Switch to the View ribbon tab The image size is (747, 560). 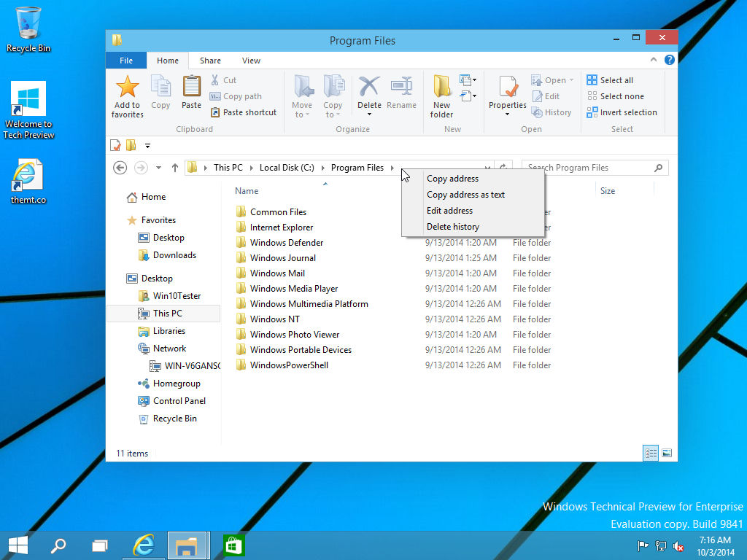[x=251, y=61]
